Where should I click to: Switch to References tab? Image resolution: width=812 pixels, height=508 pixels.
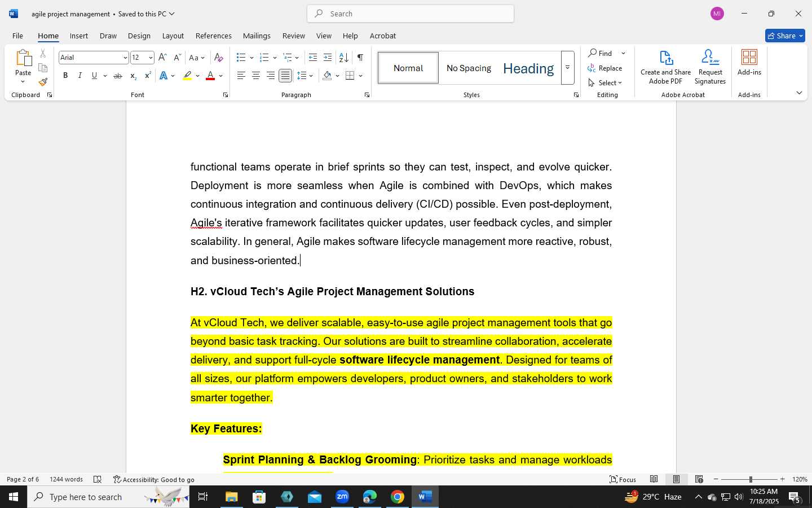point(213,36)
